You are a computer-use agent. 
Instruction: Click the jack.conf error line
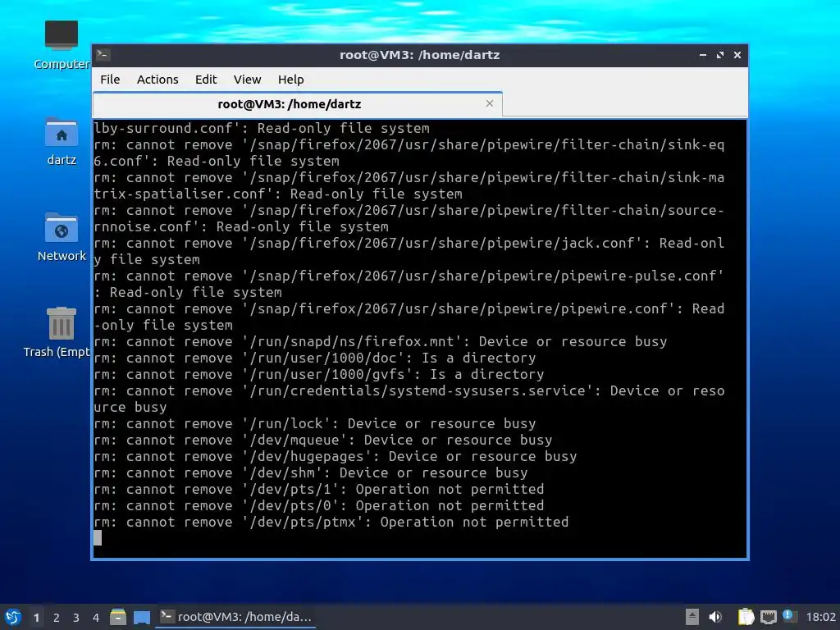click(x=409, y=251)
